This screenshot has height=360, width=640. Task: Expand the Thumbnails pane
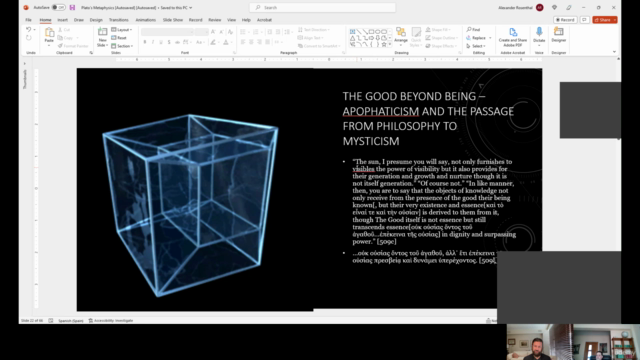[24, 63]
